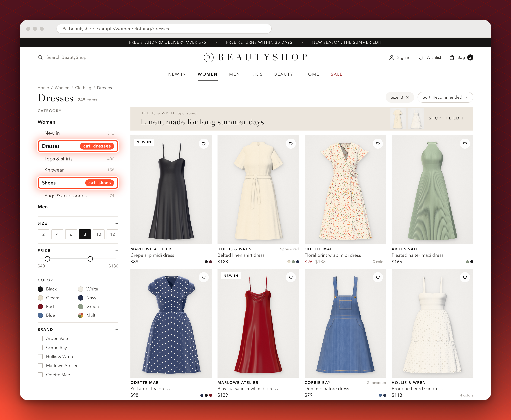This screenshot has width=511, height=420.
Task: Collapse the SIZE filter section
Action: pyautogui.click(x=117, y=223)
